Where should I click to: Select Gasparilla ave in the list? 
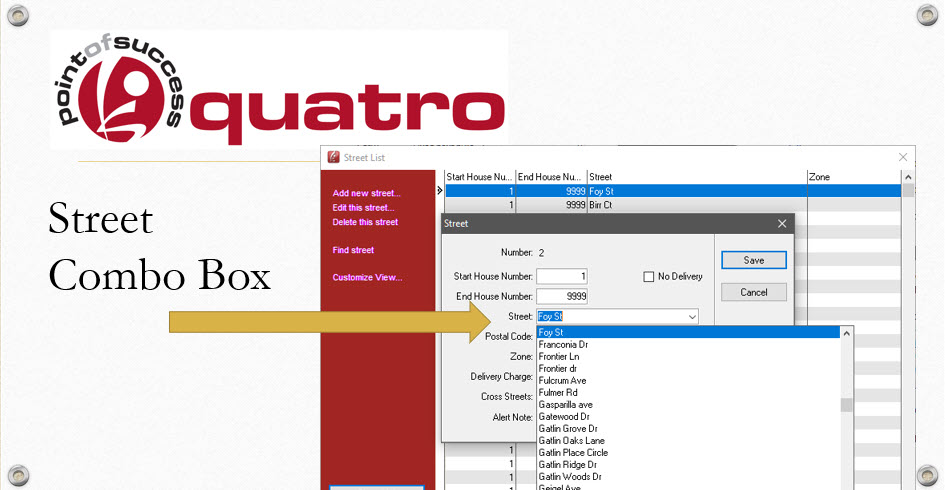coord(688,405)
